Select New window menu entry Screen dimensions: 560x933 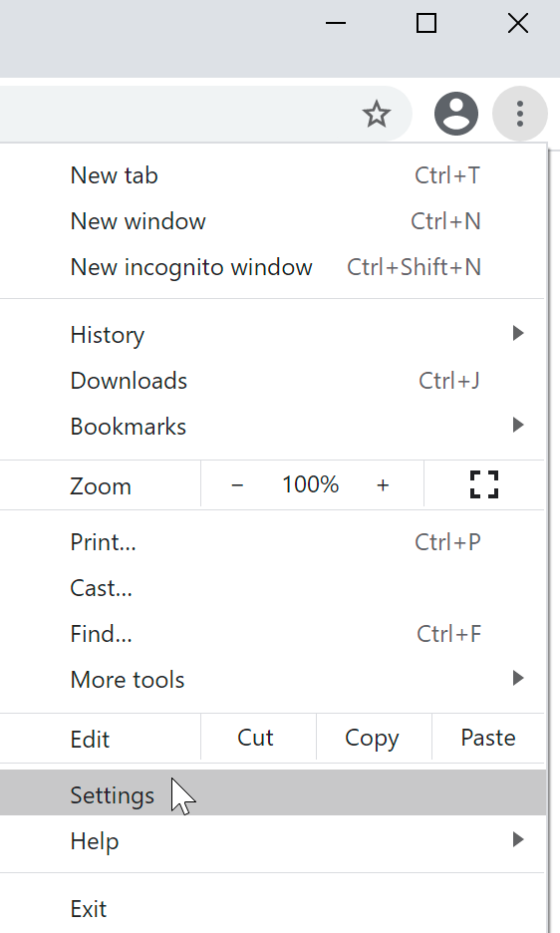pos(273,221)
